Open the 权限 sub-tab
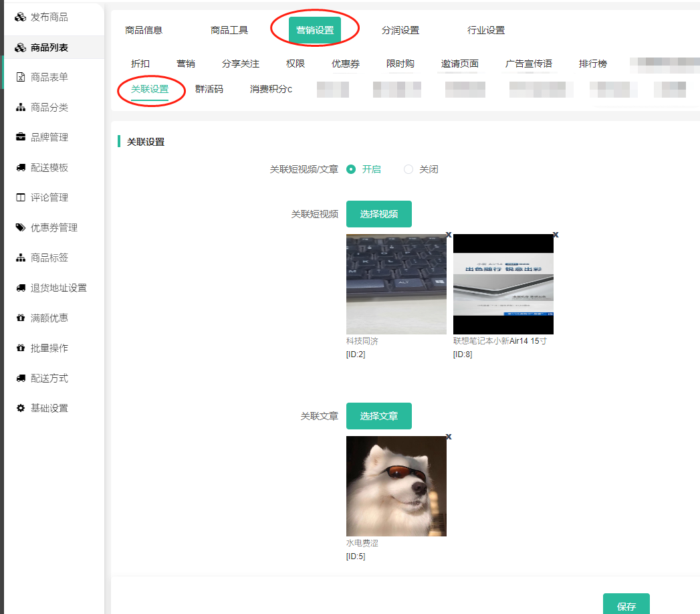Viewport: 700px width, 614px height. coord(296,64)
